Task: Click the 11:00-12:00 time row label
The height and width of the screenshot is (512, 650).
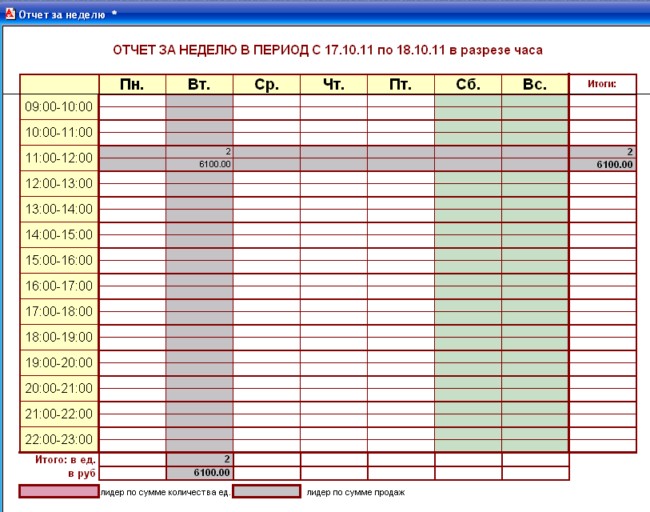Action: click(58, 158)
